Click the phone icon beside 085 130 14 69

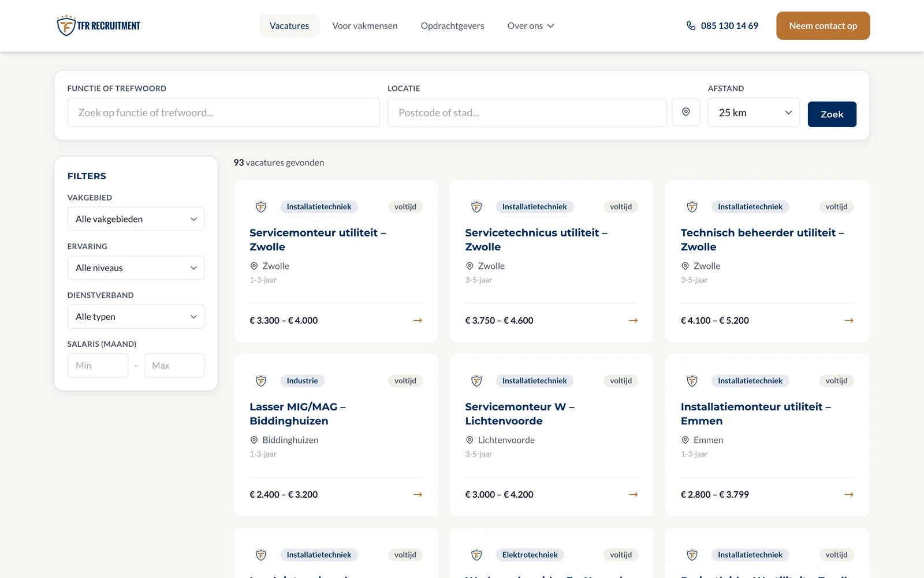click(691, 25)
